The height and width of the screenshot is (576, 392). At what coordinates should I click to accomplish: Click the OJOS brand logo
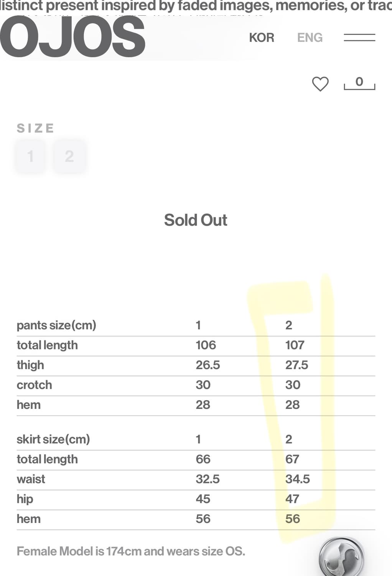point(73,38)
